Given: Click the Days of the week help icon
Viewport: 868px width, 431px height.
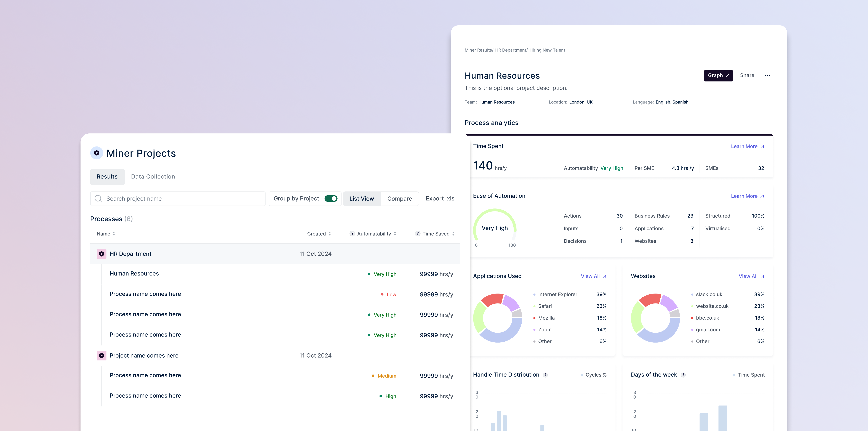Looking at the screenshot, I should coord(683,375).
